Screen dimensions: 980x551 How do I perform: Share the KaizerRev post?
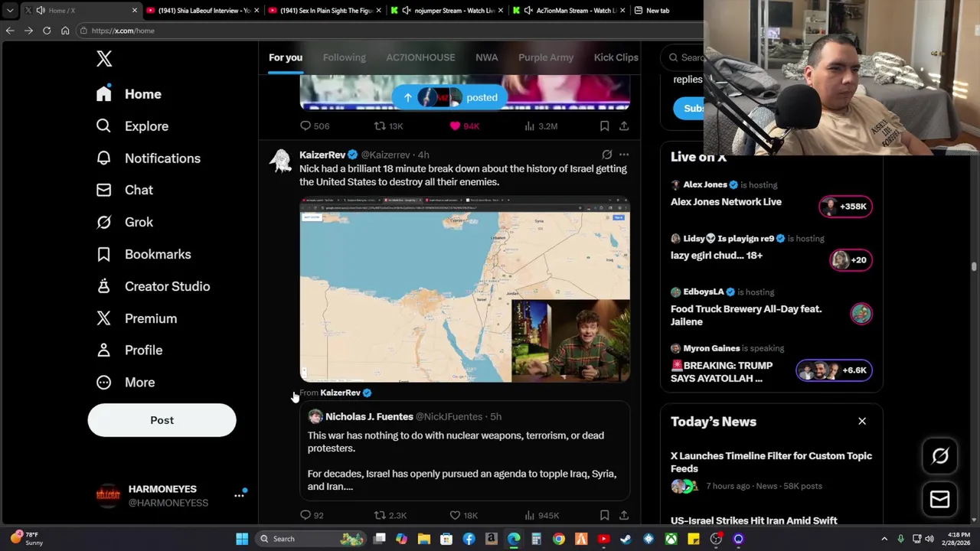(x=624, y=516)
